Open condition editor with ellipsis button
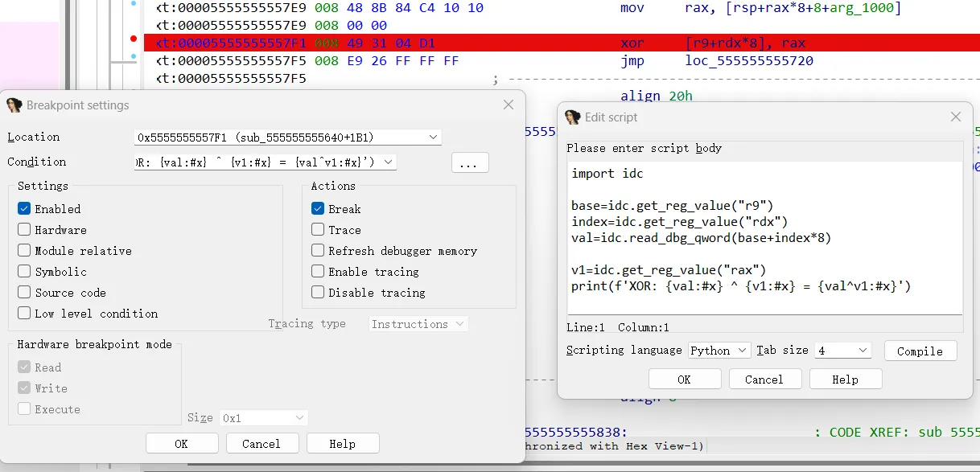The image size is (980, 472). click(x=470, y=162)
